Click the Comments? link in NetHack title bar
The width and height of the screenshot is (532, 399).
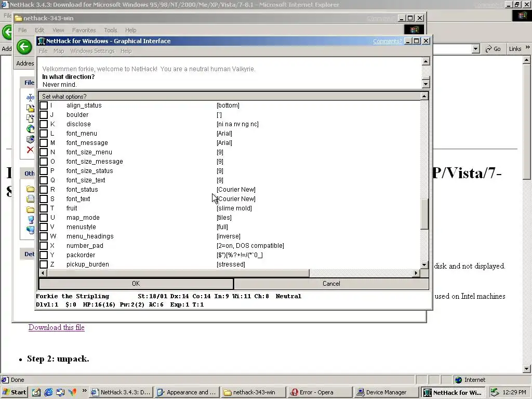[387, 41]
